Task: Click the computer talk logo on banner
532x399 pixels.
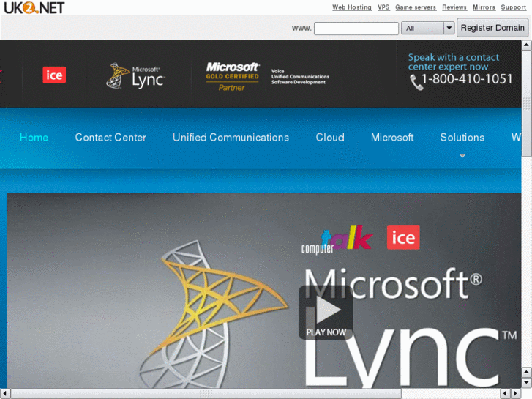Action: pyautogui.click(x=337, y=239)
